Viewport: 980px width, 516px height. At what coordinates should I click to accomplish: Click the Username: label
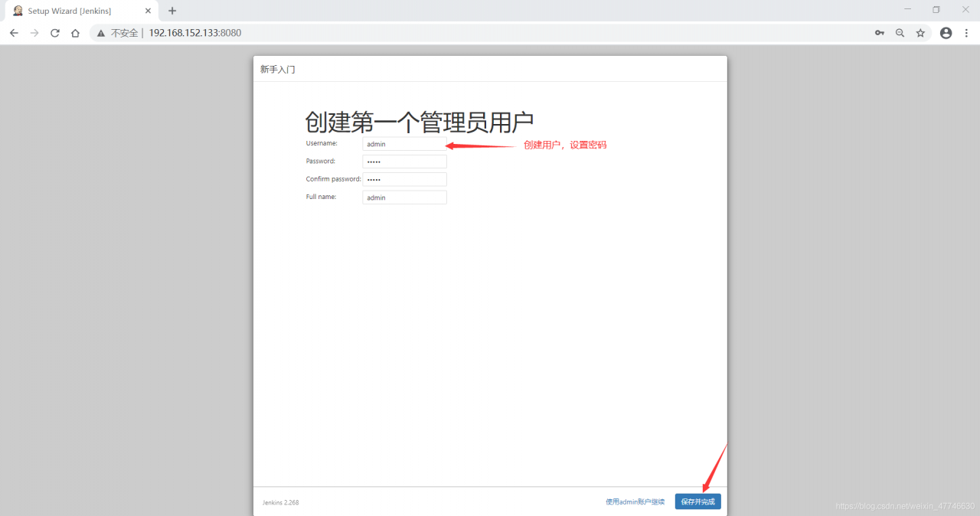pos(322,143)
